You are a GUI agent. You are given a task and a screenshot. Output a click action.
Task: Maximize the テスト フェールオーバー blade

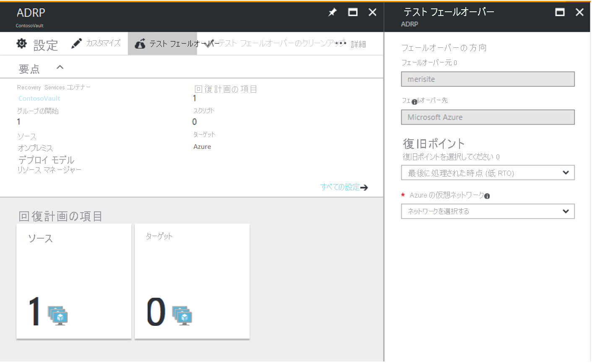click(560, 12)
